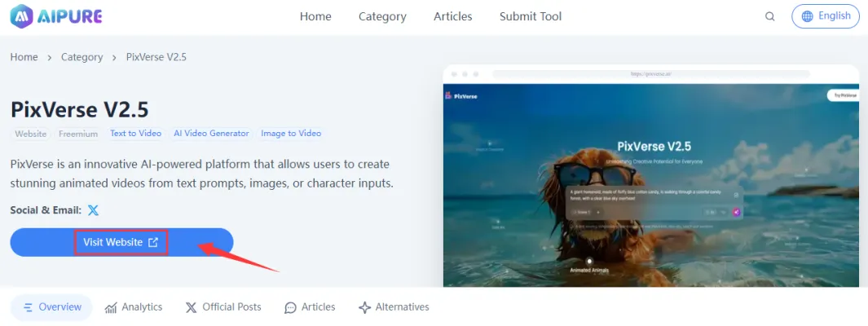Open Submit Tool page
This screenshot has height=326, width=868.
click(531, 16)
